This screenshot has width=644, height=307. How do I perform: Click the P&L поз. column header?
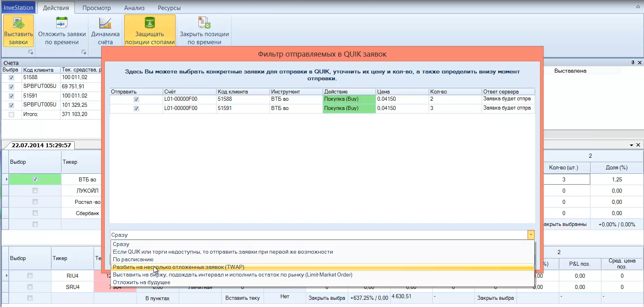(580, 264)
